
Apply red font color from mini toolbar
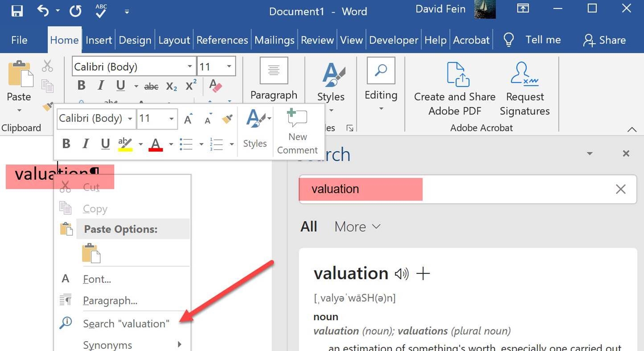coord(155,143)
